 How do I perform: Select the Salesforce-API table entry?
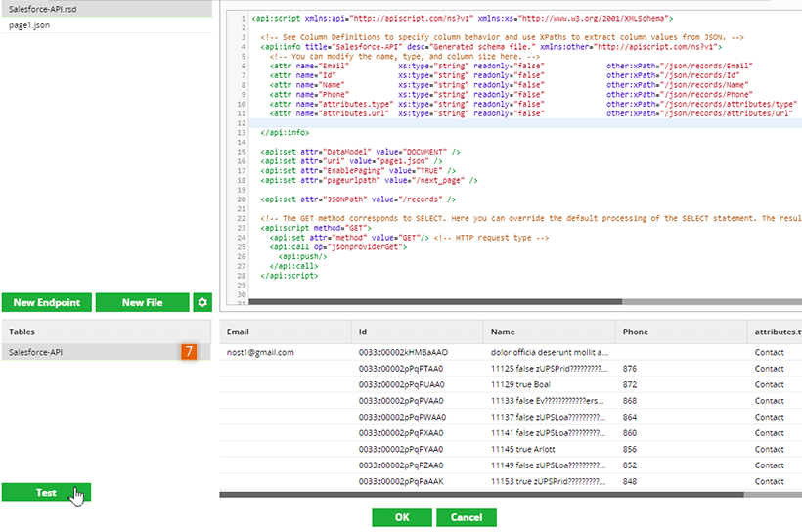(x=107, y=352)
